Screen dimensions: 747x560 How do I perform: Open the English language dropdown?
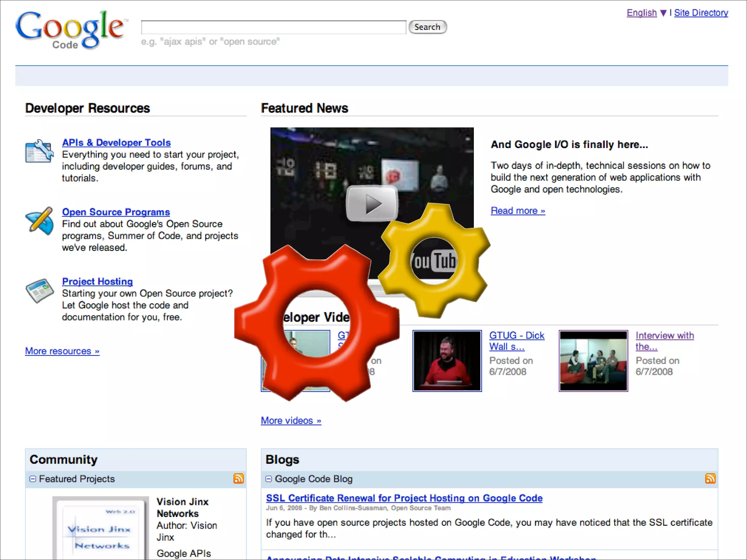coord(646,13)
